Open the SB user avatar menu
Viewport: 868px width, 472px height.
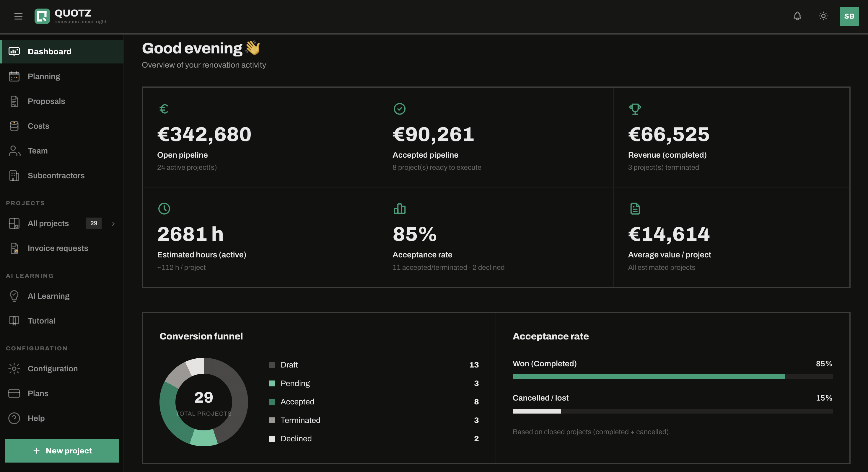pyautogui.click(x=849, y=16)
